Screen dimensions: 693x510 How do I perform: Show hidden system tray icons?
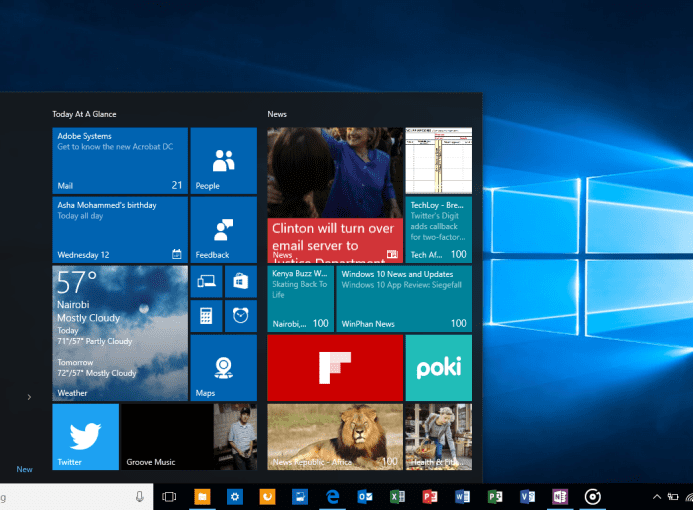pos(657,497)
